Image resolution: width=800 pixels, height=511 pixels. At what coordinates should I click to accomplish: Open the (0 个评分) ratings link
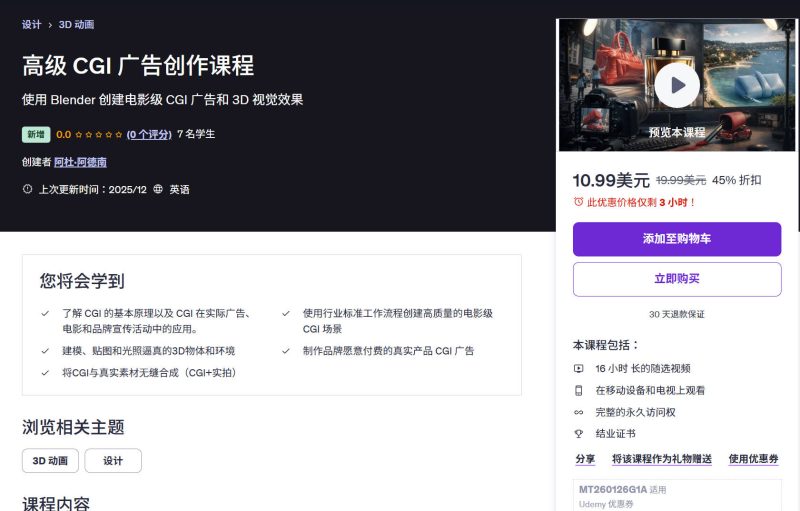tap(149, 134)
